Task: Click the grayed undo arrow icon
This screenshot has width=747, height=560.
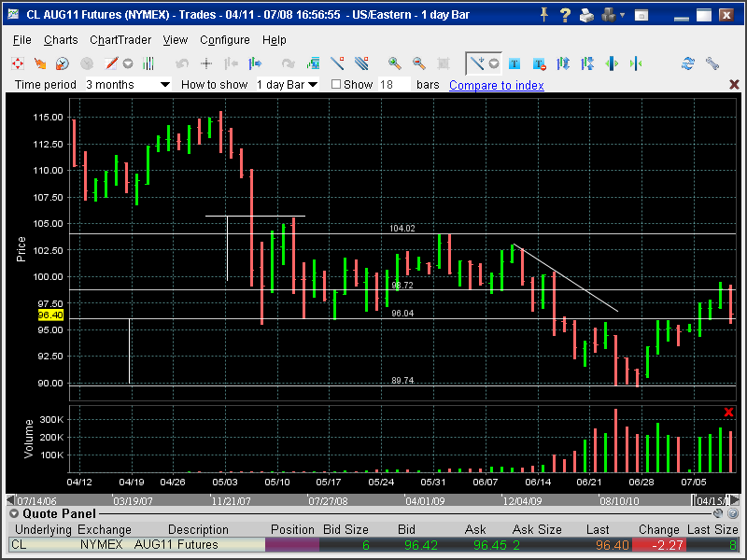Action: (x=182, y=63)
